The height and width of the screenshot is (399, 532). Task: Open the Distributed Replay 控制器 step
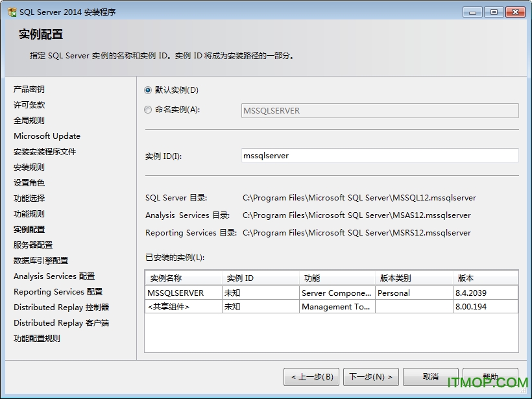coord(62,308)
